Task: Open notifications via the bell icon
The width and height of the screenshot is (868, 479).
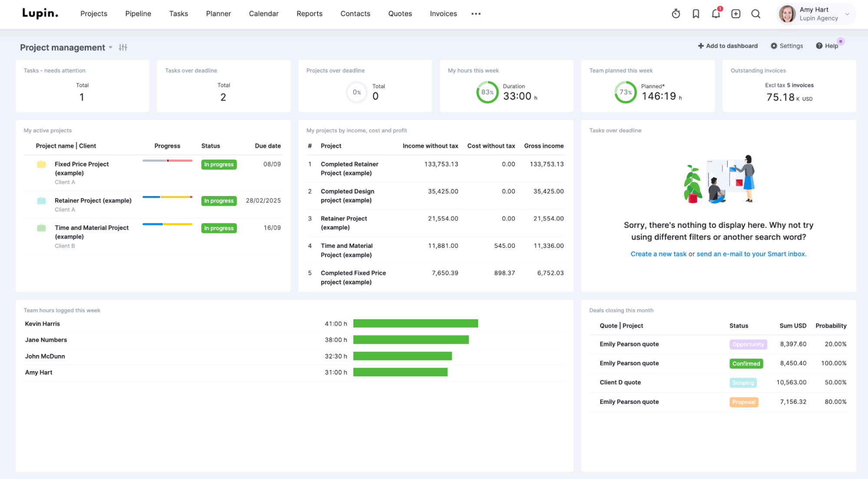Action: [716, 13]
